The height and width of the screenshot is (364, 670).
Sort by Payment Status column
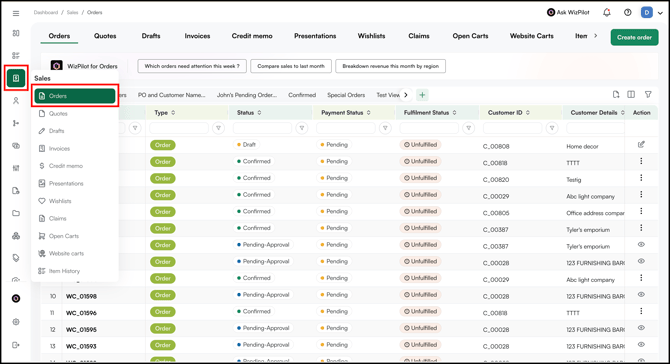tap(368, 113)
